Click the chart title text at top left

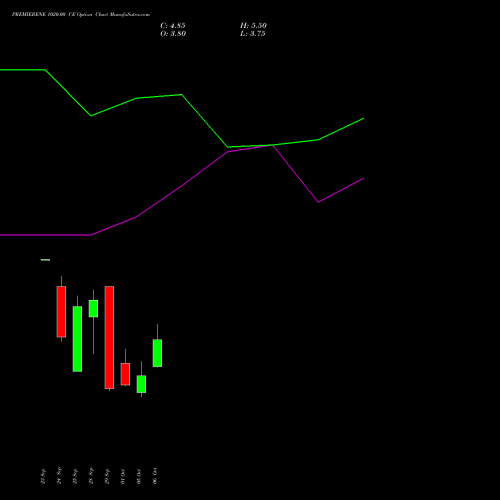click(81, 14)
